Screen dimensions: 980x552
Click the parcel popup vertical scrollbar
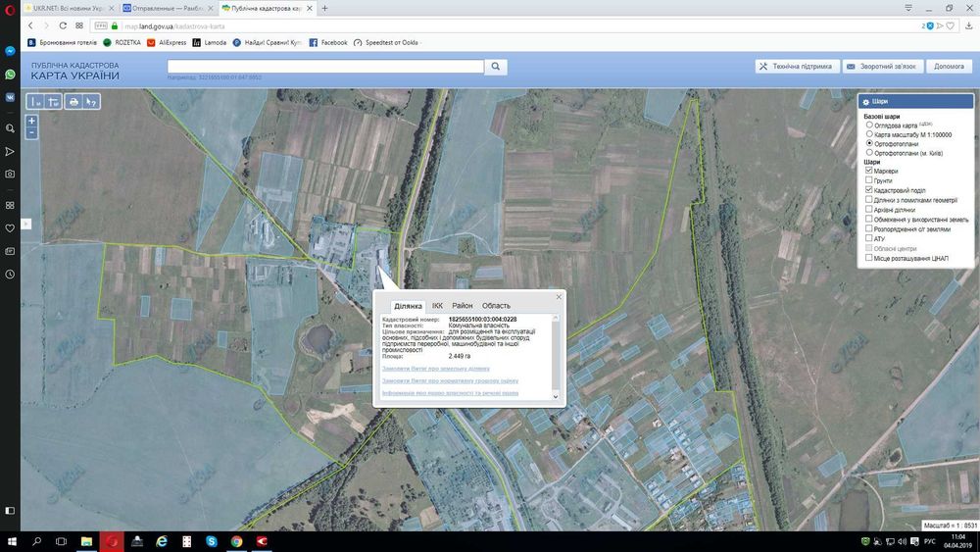click(x=555, y=357)
